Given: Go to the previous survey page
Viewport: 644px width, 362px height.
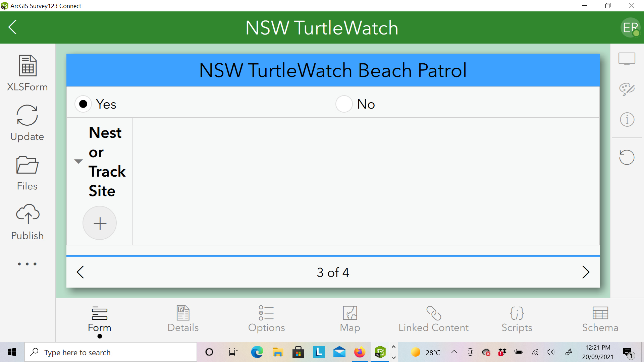Looking at the screenshot, I should 80,272.
